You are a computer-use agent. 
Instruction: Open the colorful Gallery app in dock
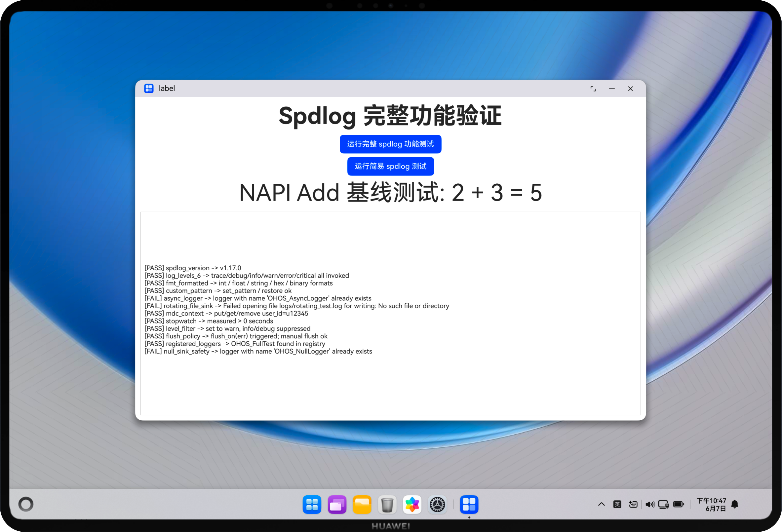pyautogui.click(x=412, y=504)
